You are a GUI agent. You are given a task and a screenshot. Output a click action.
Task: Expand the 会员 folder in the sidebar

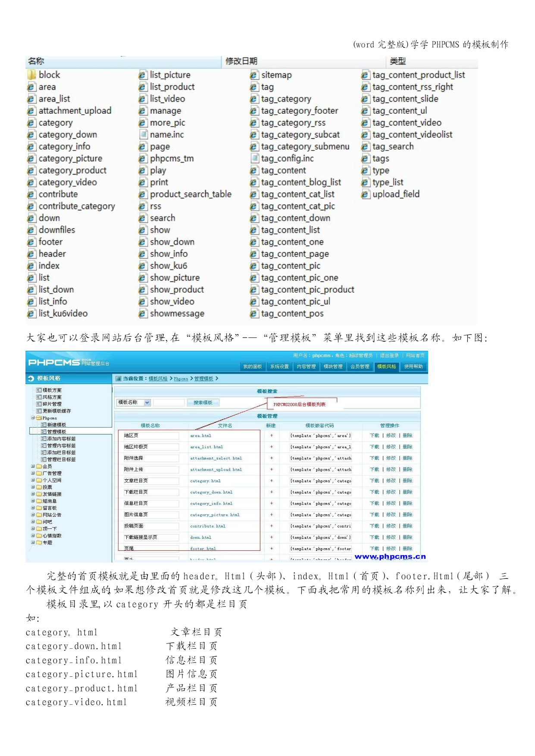tap(33, 466)
